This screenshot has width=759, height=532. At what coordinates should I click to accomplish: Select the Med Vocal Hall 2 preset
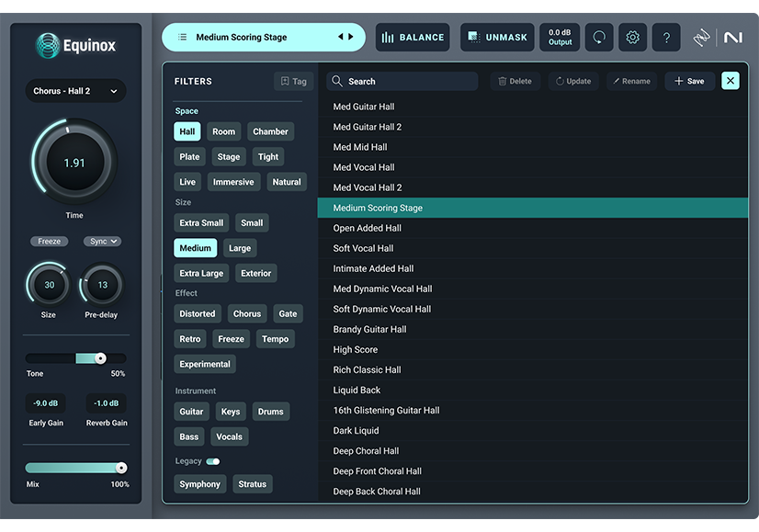click(x=532, y=187)
